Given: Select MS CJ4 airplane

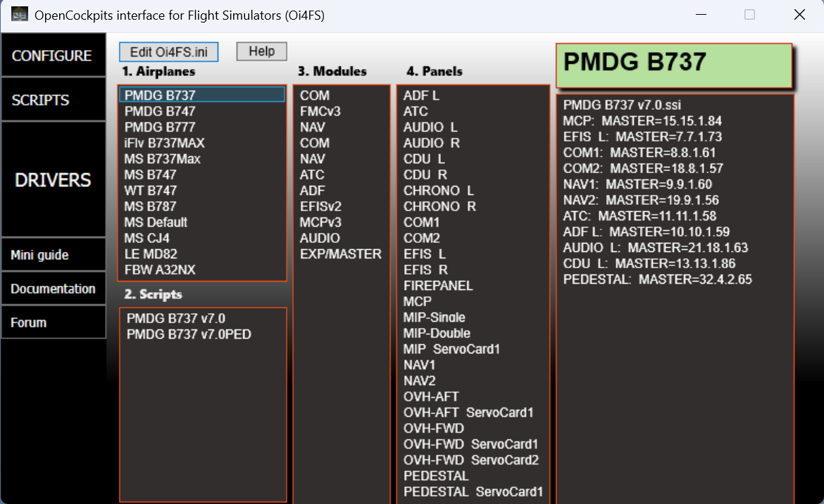Looking at the screenshot, I should pos(146,238).
